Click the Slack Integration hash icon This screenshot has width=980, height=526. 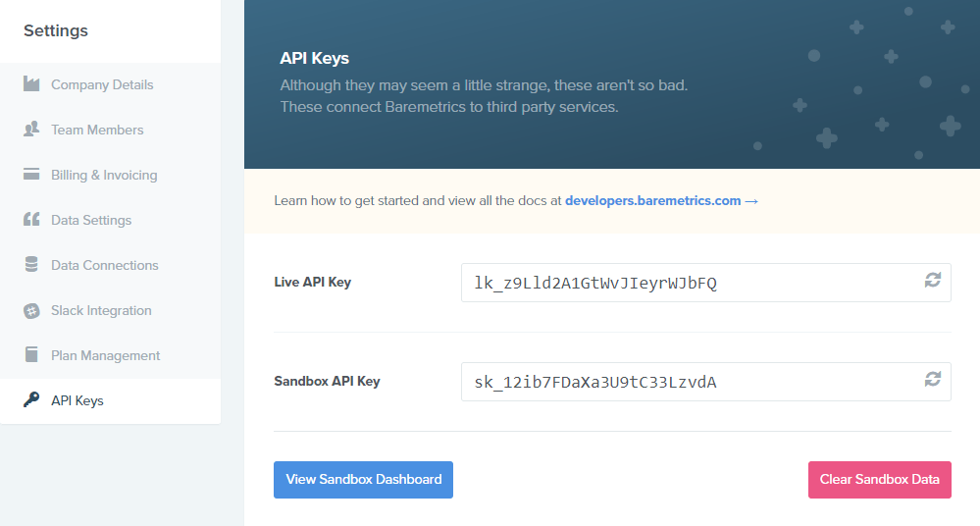[x=31, y=310]
